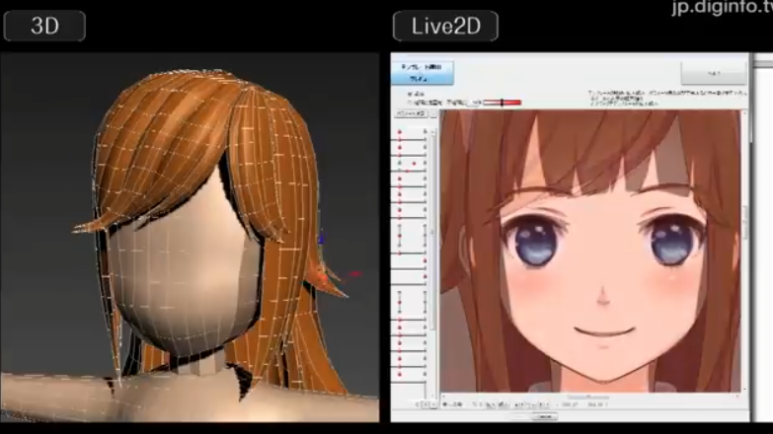
Task: Click the left arrow below the parameter panel
Action: click(418, 404)
